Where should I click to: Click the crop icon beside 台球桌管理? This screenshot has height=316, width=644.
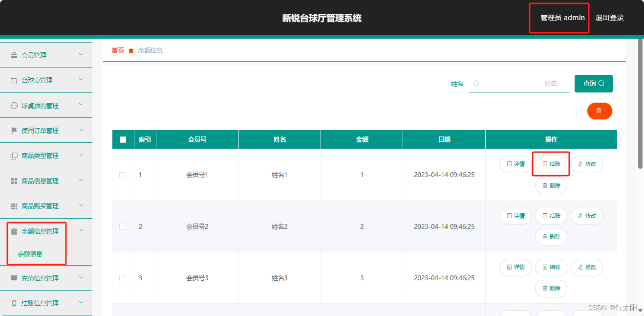click(x=14, y=80)
